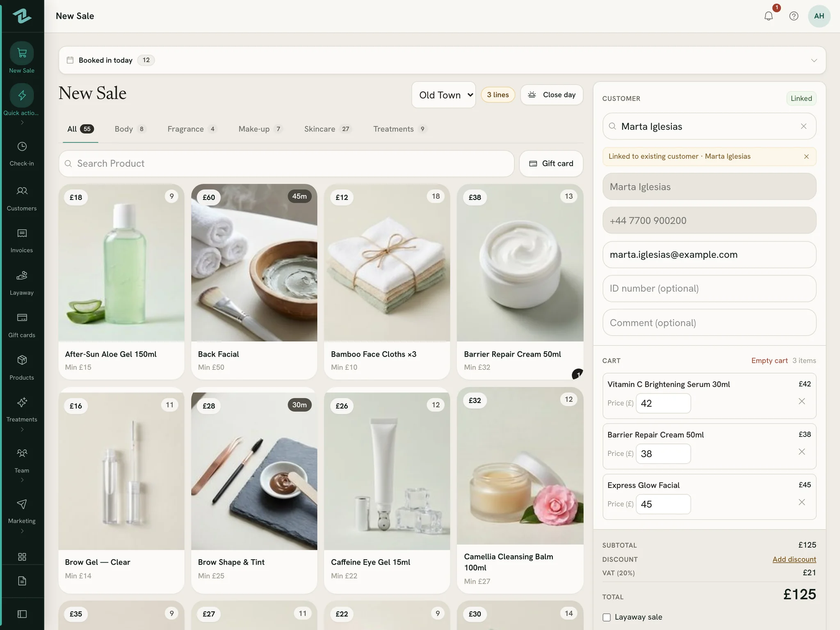
Task: Click the grid apps icon in sidebar
Action: (x=22, y=557)
